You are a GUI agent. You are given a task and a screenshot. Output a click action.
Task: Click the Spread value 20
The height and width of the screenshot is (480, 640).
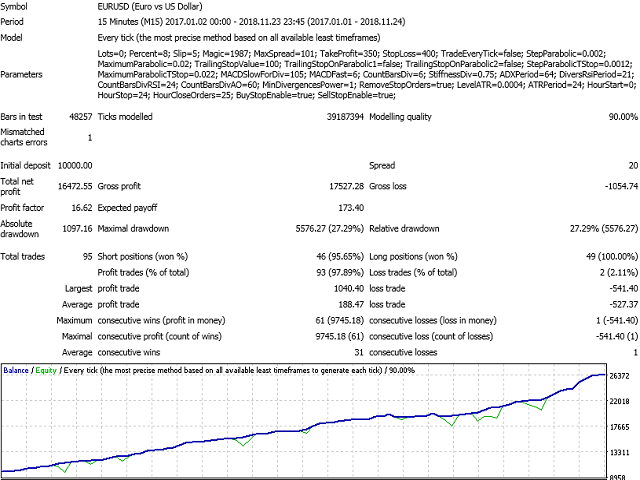[633, 165]
